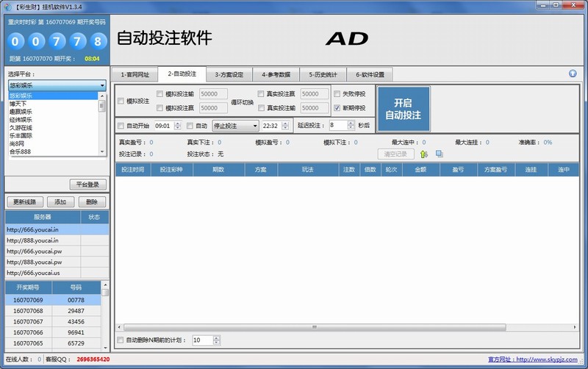Click the blue help icon at top right

pos(573,74)
